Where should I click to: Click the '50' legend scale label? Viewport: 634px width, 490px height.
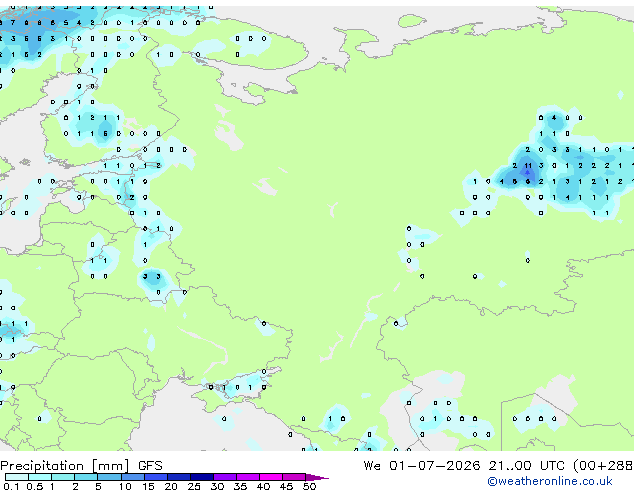pos(309,486)
